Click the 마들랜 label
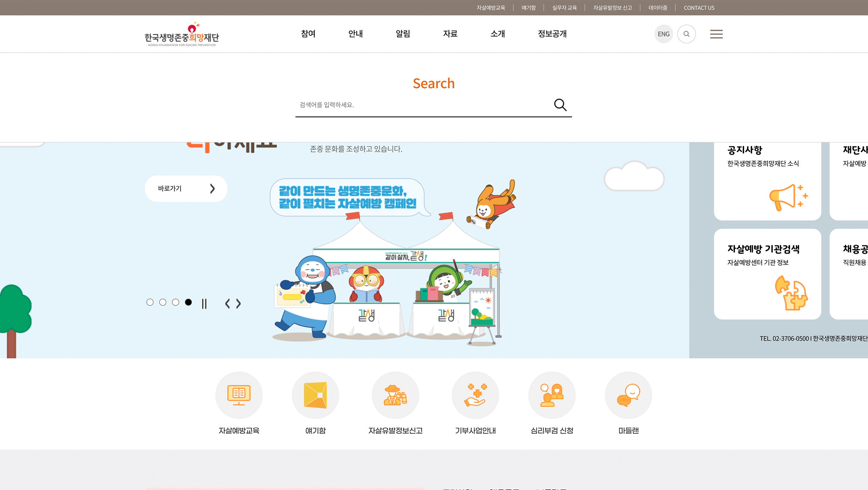 tap(629, 430)
